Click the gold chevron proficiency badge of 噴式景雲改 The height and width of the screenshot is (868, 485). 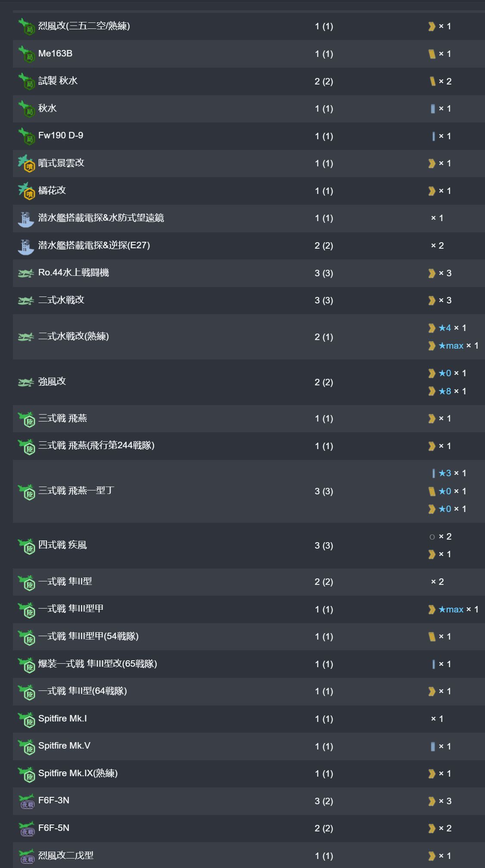click(x=432, y=163)
